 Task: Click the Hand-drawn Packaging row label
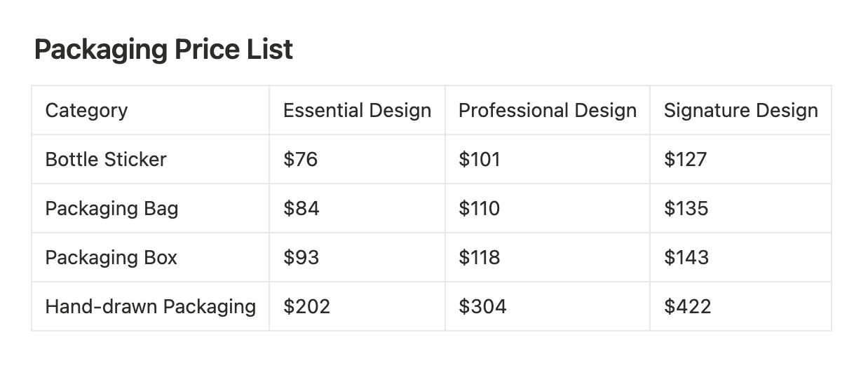150,307
